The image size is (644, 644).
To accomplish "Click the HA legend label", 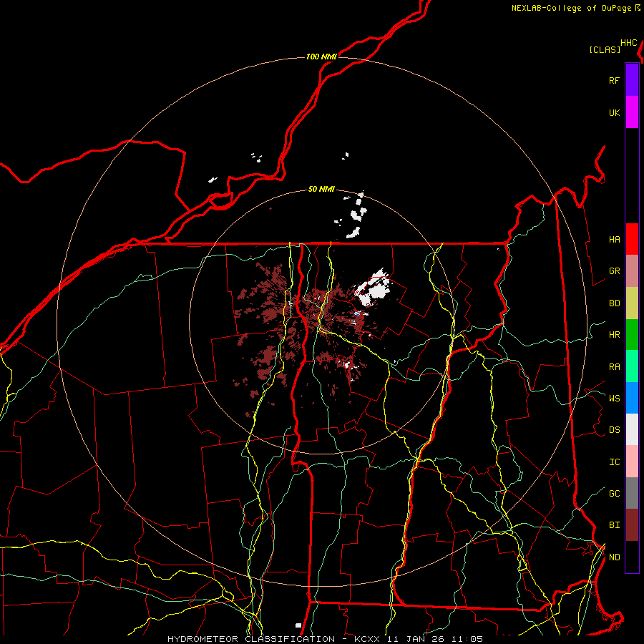I will tap(614, 239).
